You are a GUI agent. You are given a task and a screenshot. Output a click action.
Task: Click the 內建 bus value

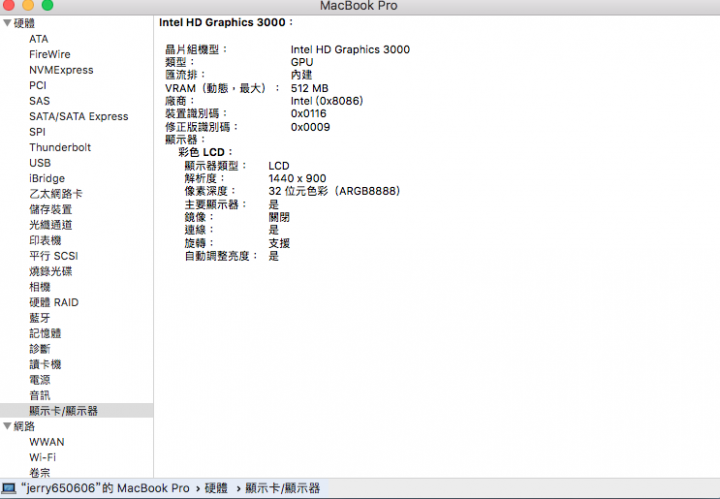[x=301, y=75]
